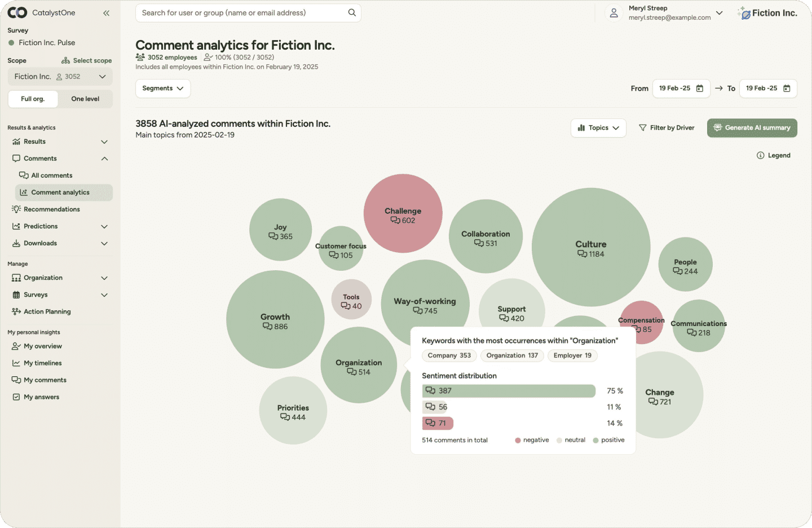Click the Results chart icon
The width and height of the screenshot is (812, 528).
[16, 142]
